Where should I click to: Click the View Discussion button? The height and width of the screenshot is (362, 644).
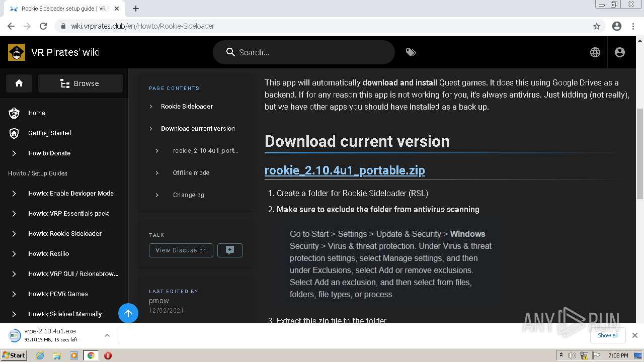click(x=181, y=250)
